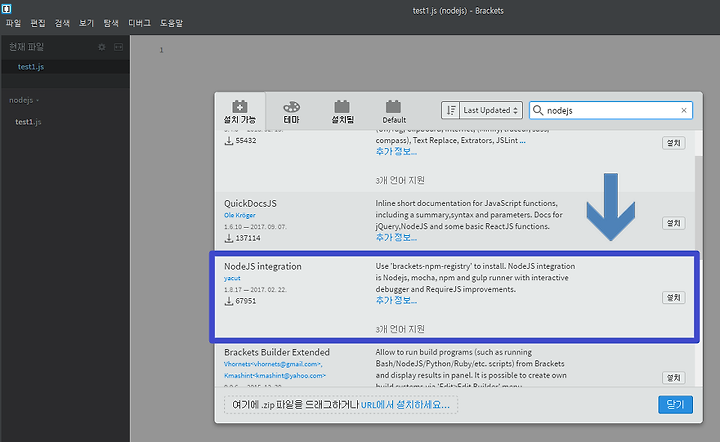This screenshot has height=442, width=720.
Task: Click the NodeJS integration title
Action: point(263,266)
